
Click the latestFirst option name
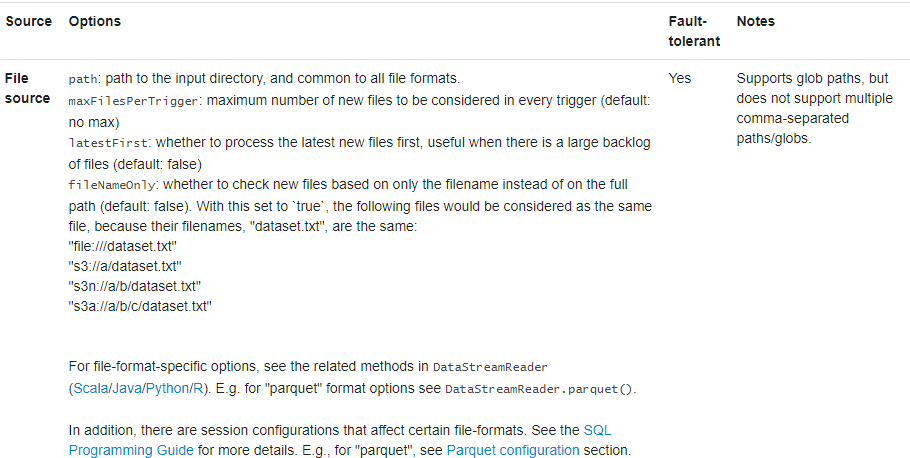tap(104, 143)
